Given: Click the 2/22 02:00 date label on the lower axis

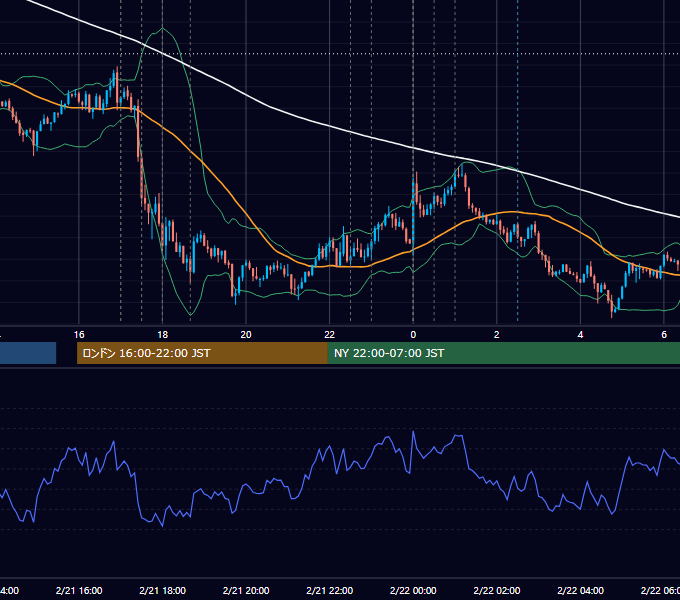Looking at the screenshot, I should click(x=497, y=590).
